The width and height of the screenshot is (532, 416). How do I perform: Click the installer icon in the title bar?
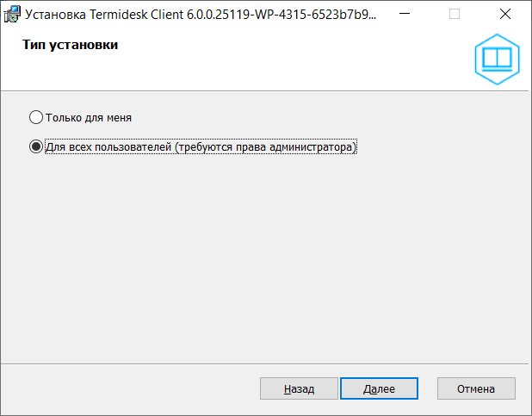13,15
